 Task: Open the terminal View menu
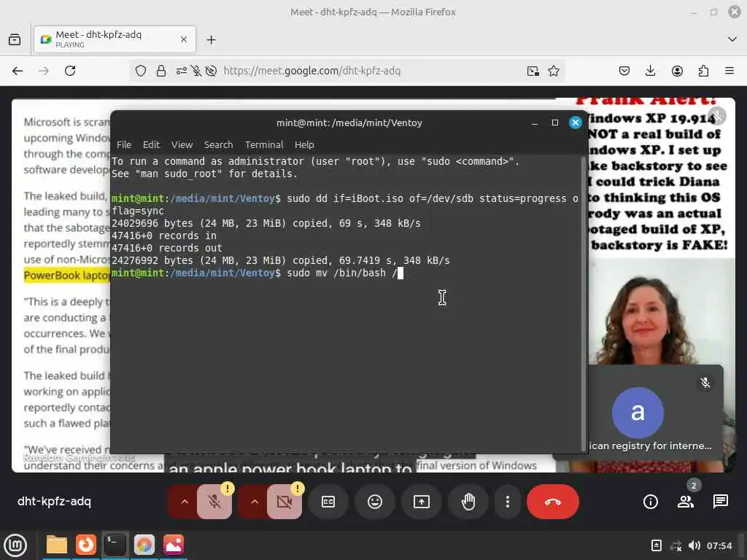pos(182,145)
